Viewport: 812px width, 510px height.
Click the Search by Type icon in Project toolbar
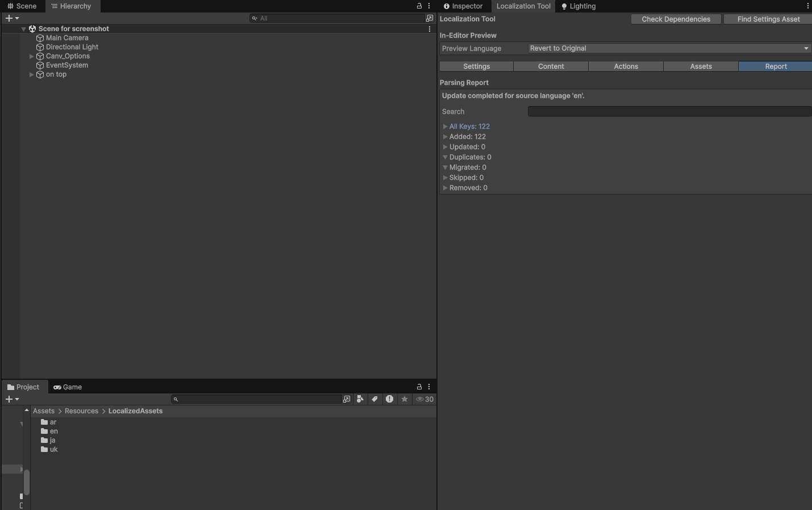click(x=360, y=399)
